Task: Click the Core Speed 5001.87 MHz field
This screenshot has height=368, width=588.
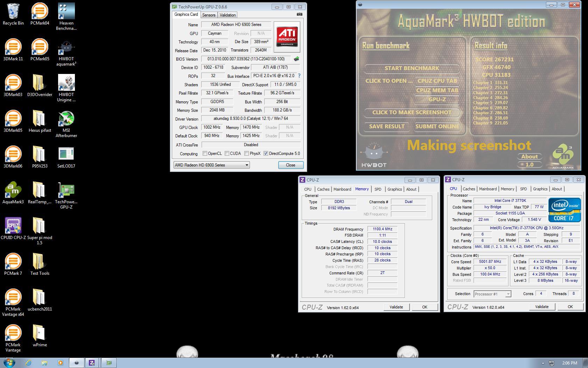Action: (490, 262)
